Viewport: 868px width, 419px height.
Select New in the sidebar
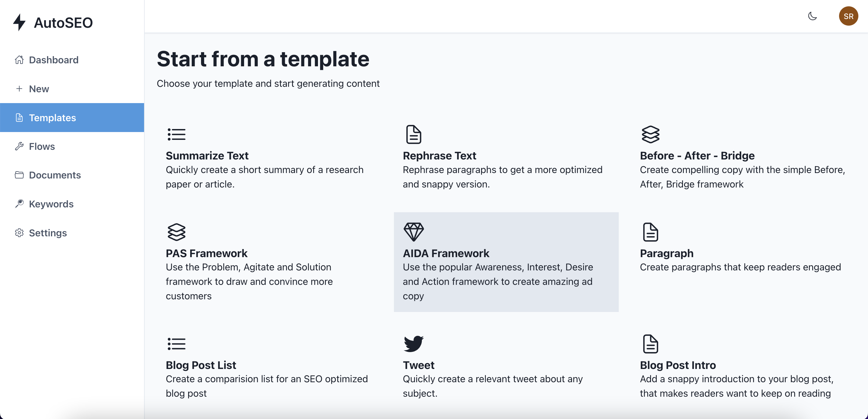(39, 89)
